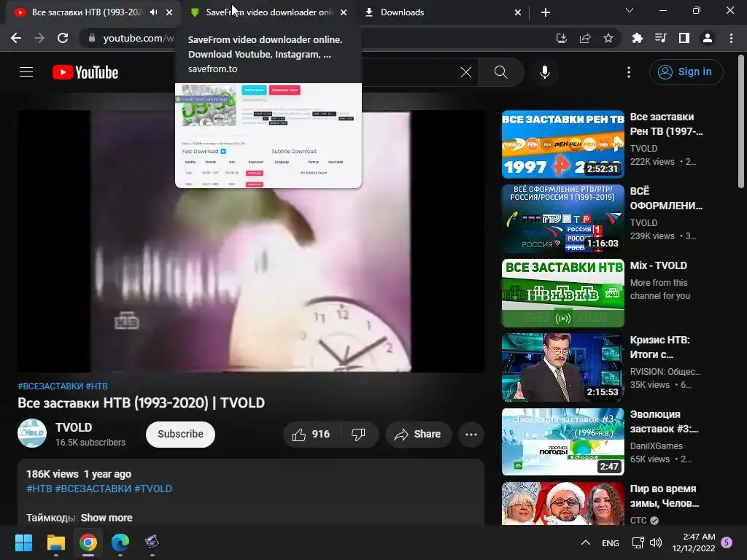Image resolution: width=747 pixels, height=560 pixels.
Task: Open the #НТВ hashtag above title
Action: 97,386
